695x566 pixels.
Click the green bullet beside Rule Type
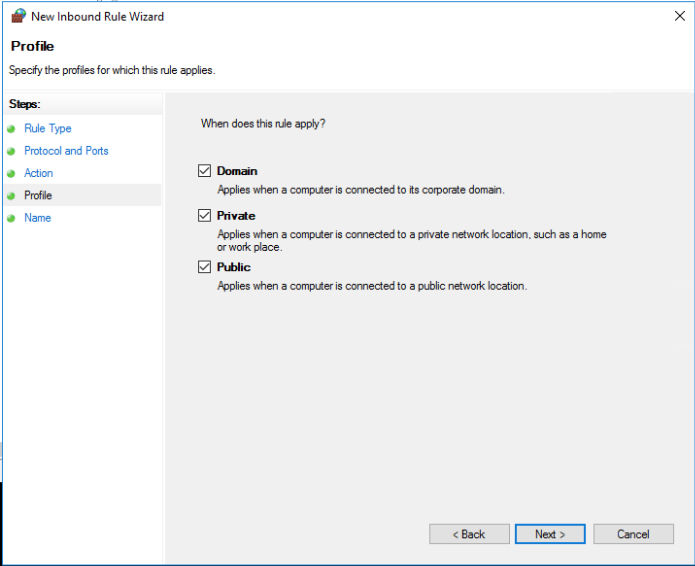[11, 129]
